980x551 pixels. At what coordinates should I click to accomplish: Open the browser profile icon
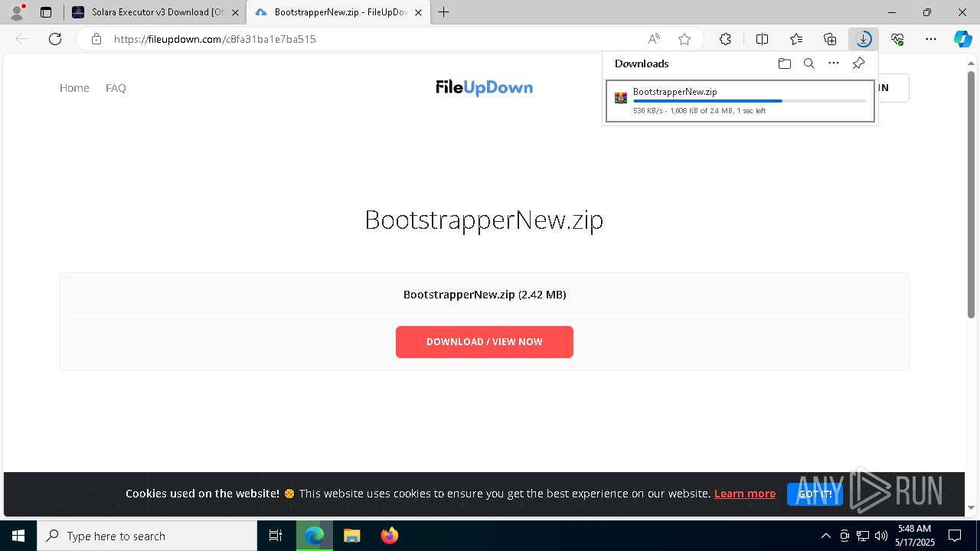(17, 12)
